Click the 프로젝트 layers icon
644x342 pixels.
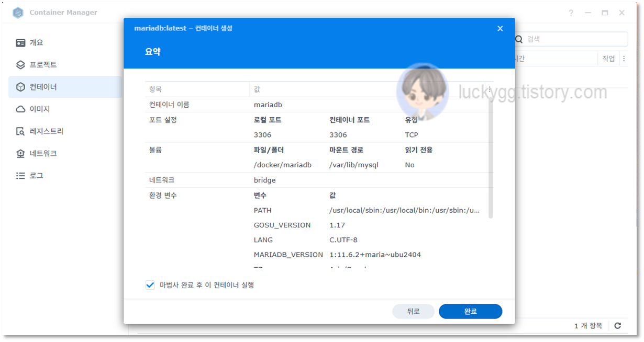(20, 65)
